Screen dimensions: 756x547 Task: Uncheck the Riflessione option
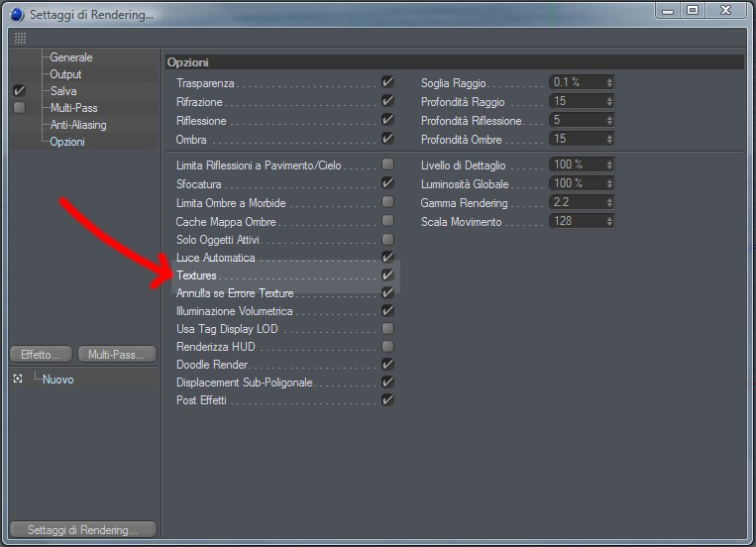pyautogui.click(x=387, y=120)
